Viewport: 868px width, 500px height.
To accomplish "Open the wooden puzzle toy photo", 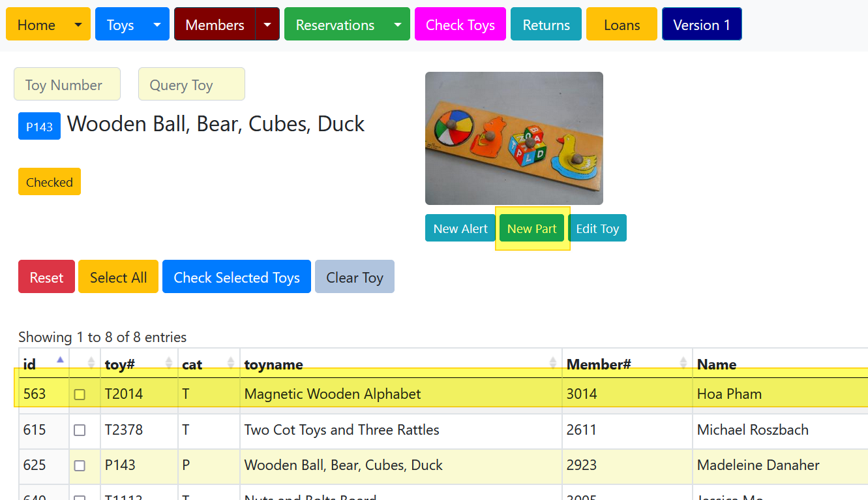I will 514,138.
